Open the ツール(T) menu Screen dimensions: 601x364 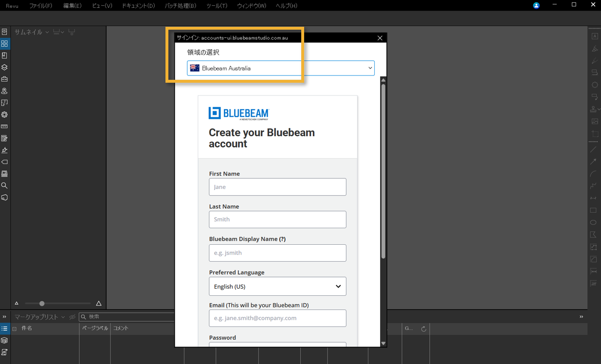click(217, 6)
